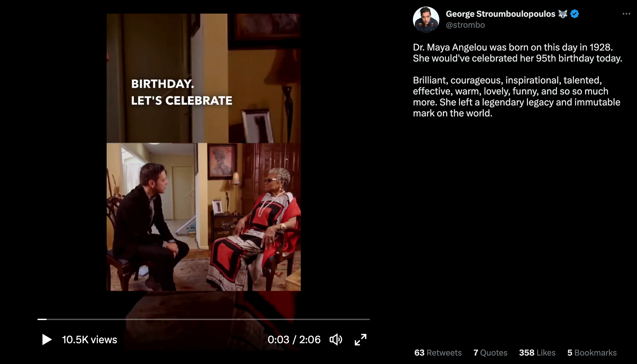This screenshot has width=637, height=364.
Task: Click paragraph starting 'Brilliant, courageous, inspirational'
Action: coord(516,97)
